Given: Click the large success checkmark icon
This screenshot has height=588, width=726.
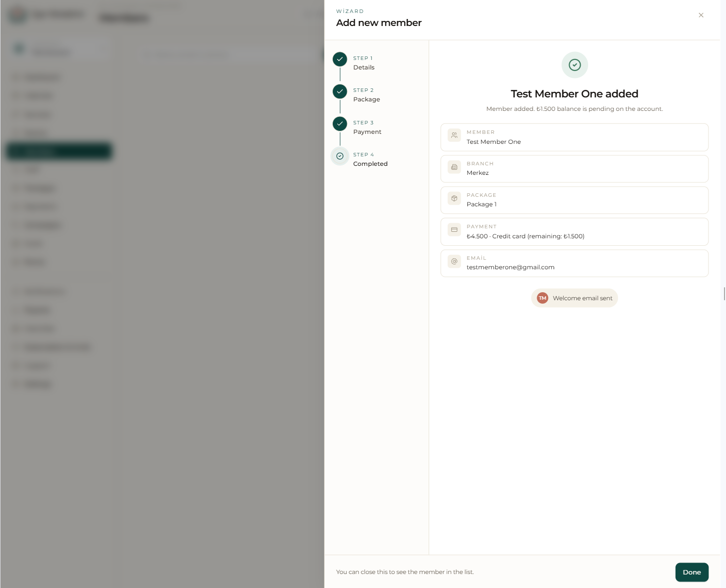Looking at the screenshot, I should (x=575, y=65).
